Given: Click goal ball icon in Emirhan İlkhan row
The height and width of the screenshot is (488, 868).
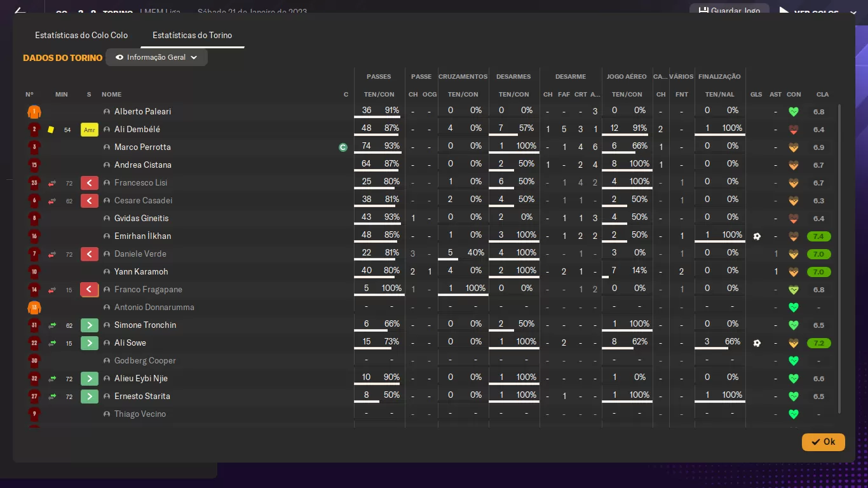Looking at the screenshot, I should 757,236.
